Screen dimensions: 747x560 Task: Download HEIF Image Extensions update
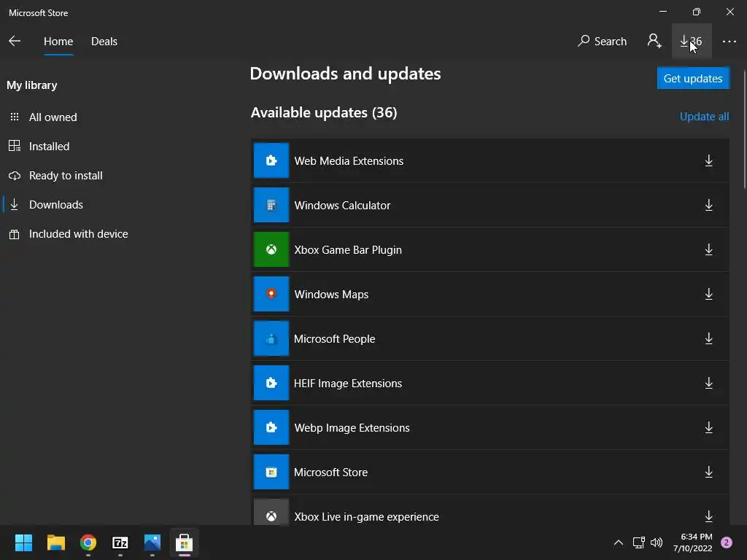click(x=708, y=383)
